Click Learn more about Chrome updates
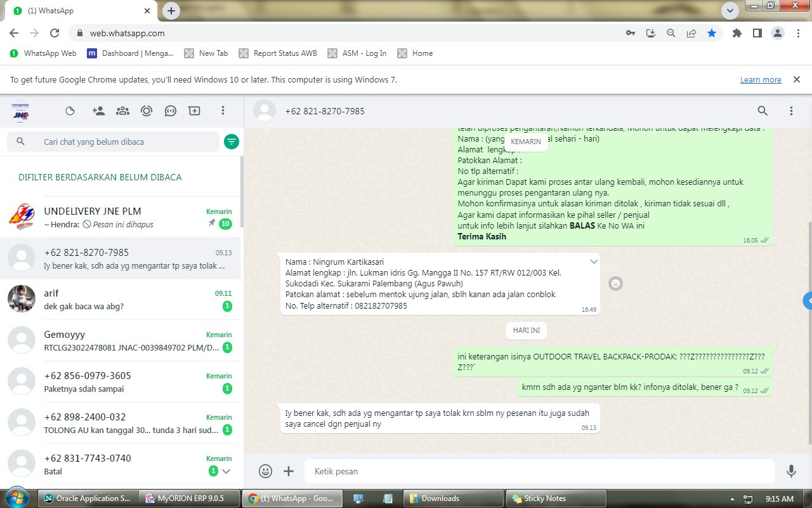 [761, 79]
